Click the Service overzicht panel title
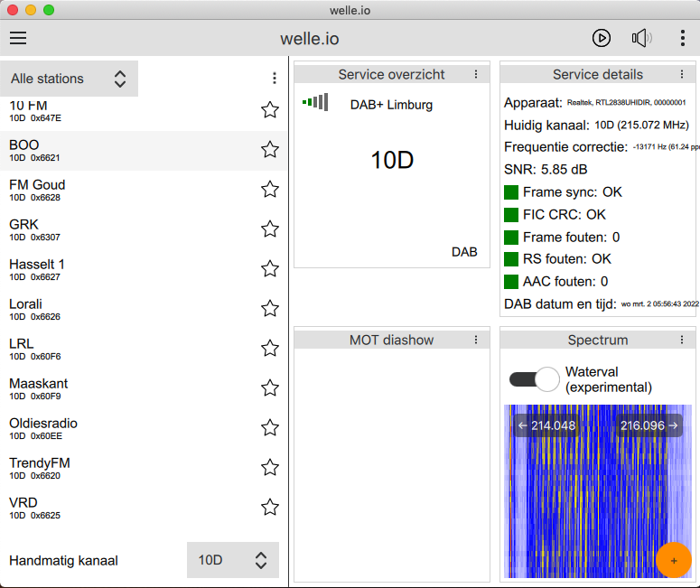 391,74
